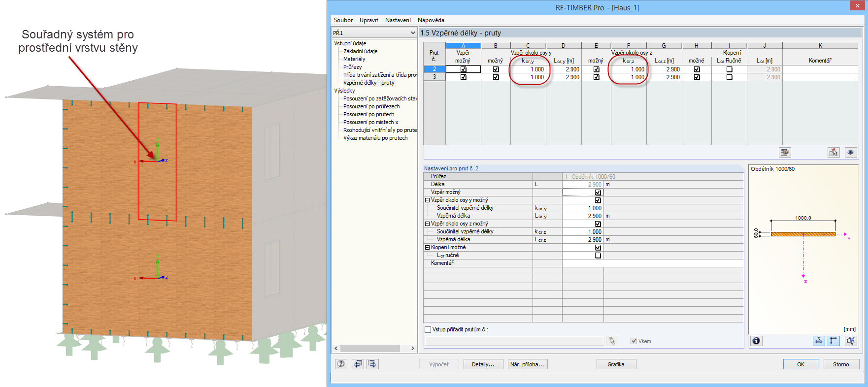The height and width of the screenshot is (387, 868).
Task: Go to the next module window arrow icon
Action: click(x=372, y=364)
